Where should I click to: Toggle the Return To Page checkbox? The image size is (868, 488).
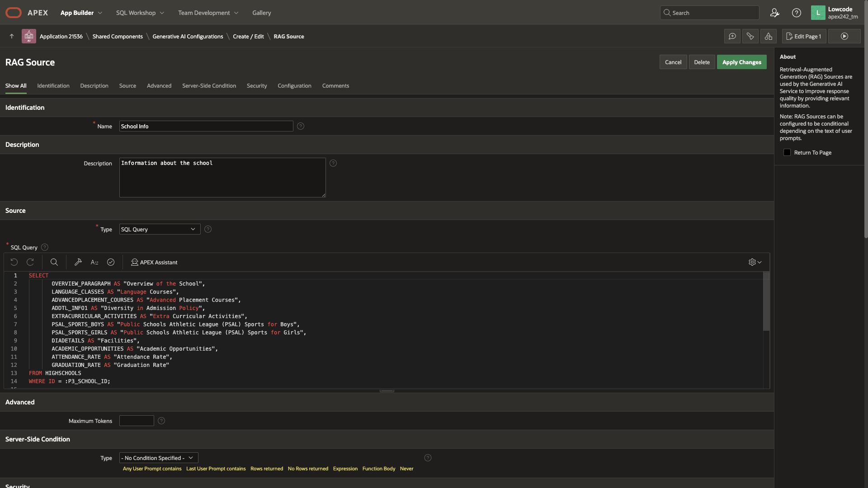(x=787, y=153)
